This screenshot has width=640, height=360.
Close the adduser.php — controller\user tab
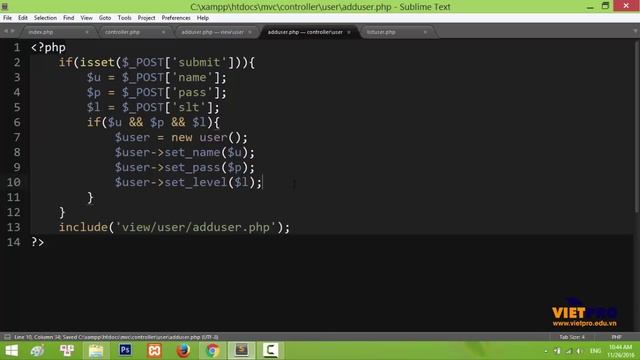click(349, 32)
